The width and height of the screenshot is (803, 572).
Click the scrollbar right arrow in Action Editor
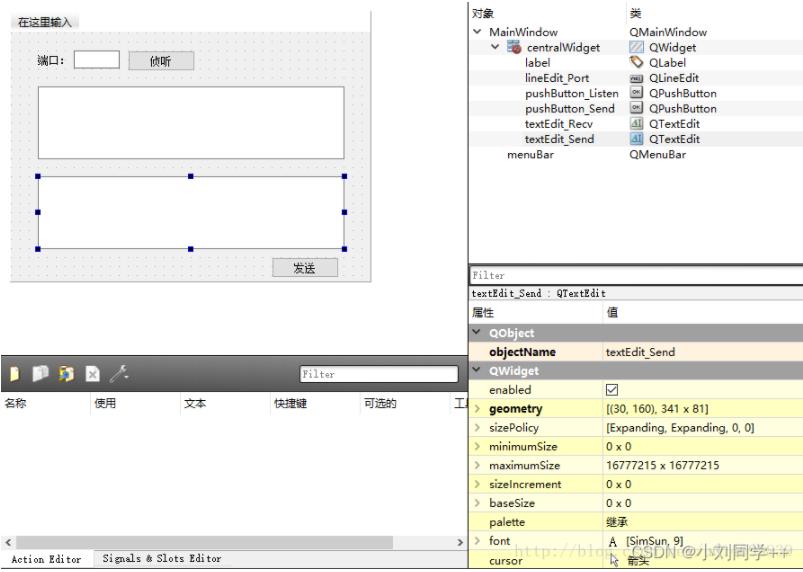(x=460, y=542)
